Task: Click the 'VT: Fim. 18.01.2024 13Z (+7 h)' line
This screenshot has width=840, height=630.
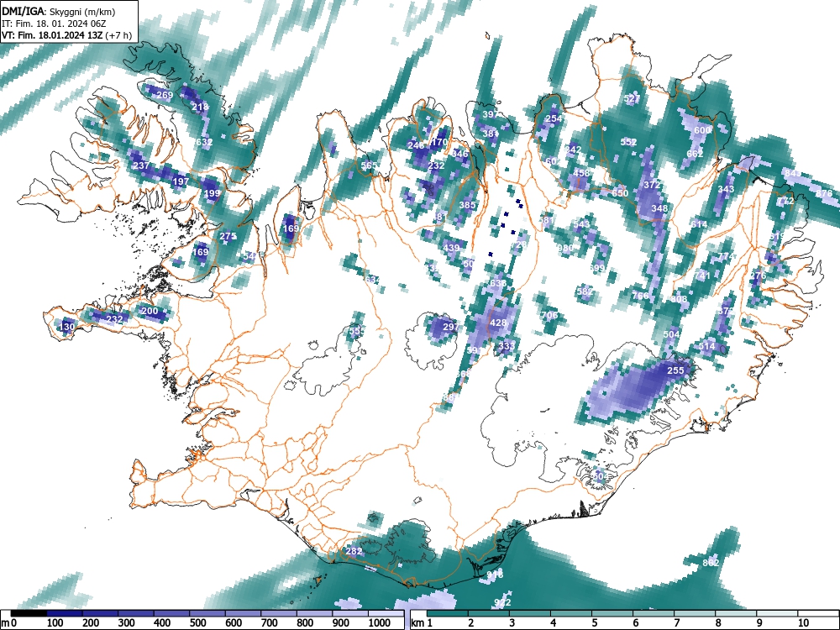Action: pos(66,35)
